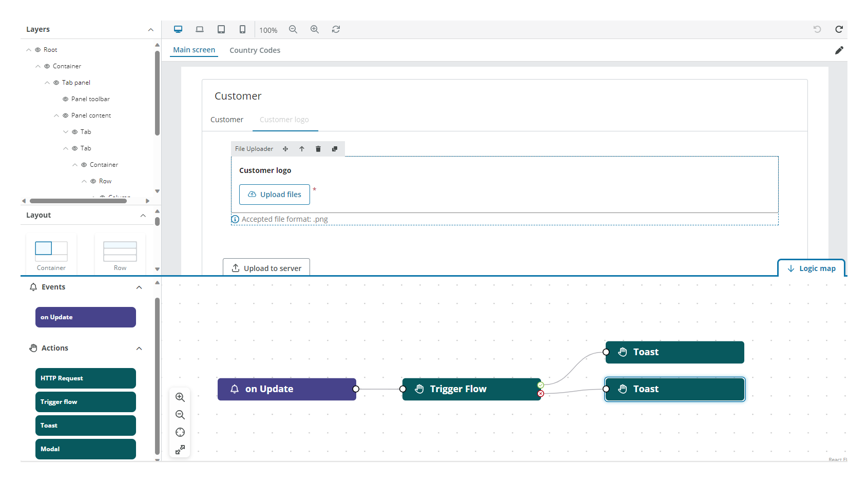Image resolution: width=868 pixels, height=483 pixels.
Task: Toggle visibility of the Tab panel layer
Action: [x=55, y=82]
